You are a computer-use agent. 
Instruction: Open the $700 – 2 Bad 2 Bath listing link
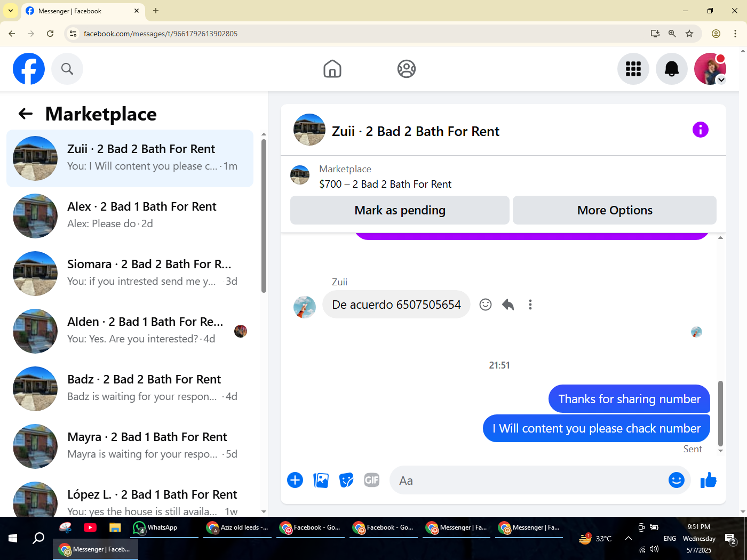[x=385, y=184]
